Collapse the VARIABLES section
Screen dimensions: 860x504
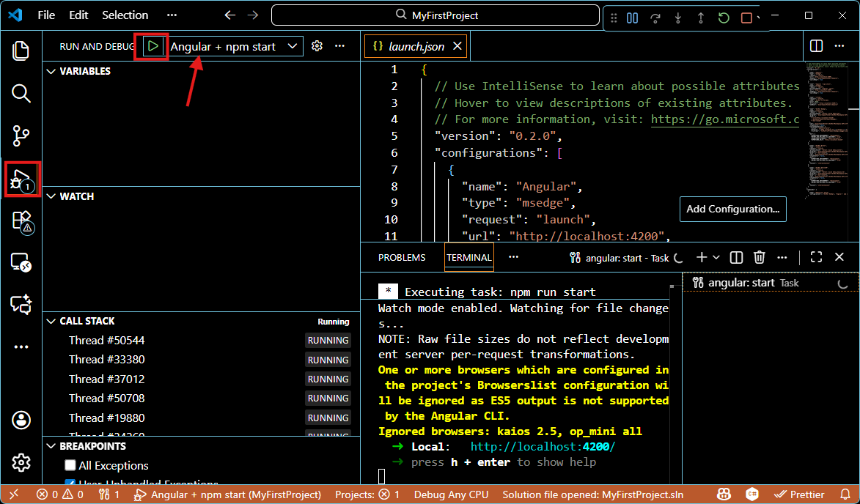[x=51, y=71]
